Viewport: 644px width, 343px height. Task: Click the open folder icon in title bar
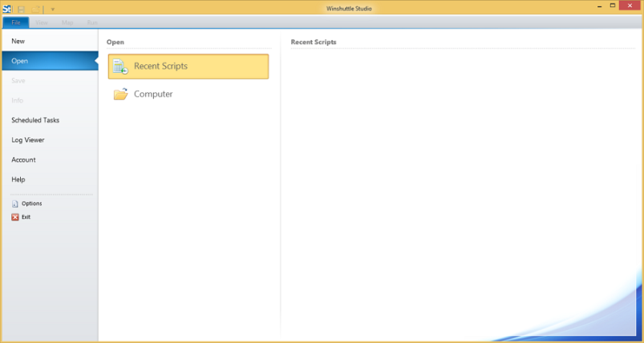(x=35, y=9)
